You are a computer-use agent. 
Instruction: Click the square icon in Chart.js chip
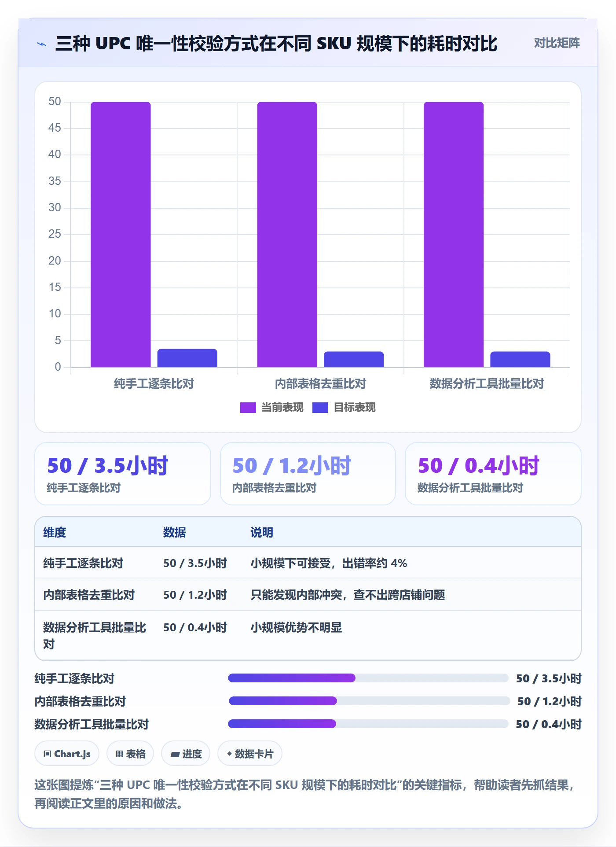point(48,754)
